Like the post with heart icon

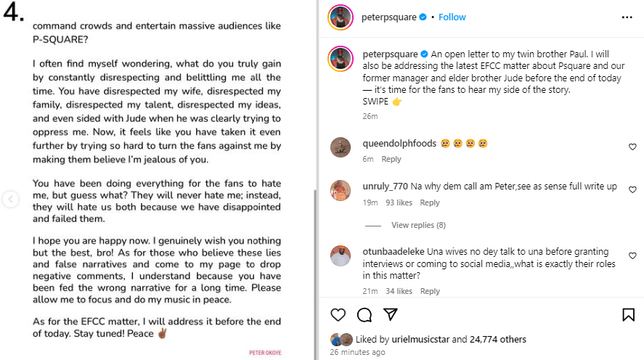pyautogui.click(x=338, y=314)
